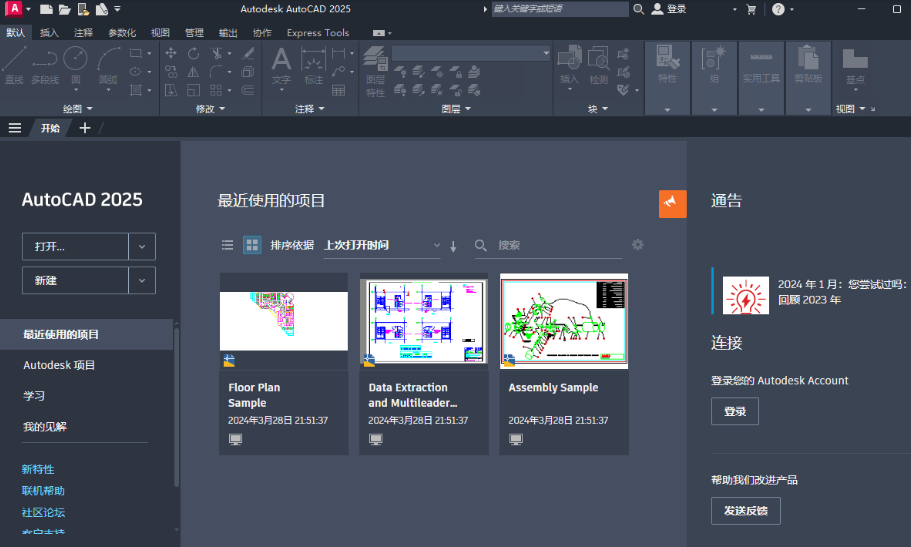Expand the Draw (绘图) panel

click(x=78, y=109)
